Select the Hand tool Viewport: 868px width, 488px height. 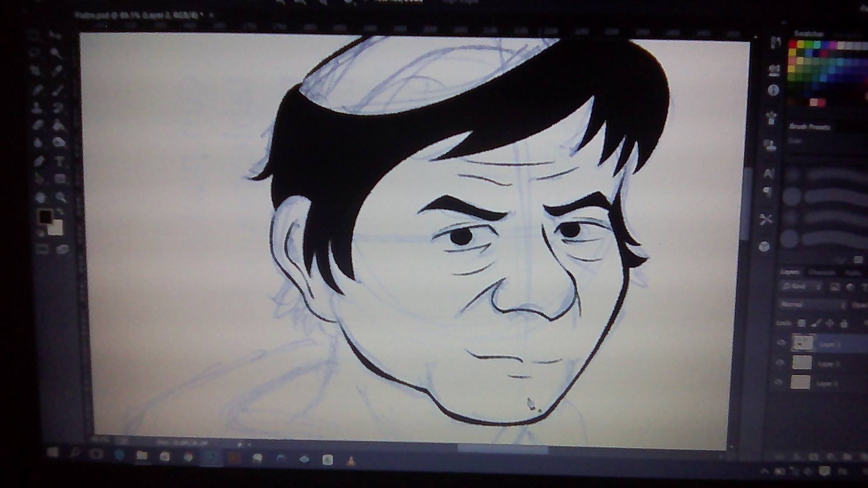coord(39,197)
